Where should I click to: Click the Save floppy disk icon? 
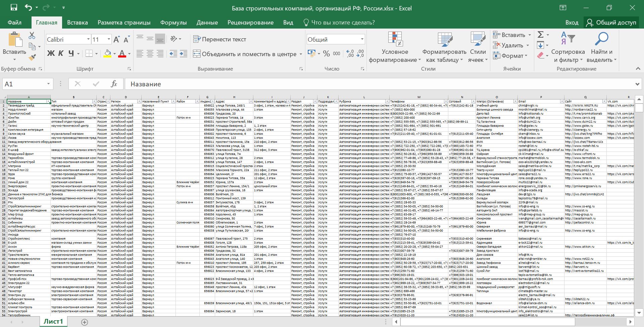point(14,8)
